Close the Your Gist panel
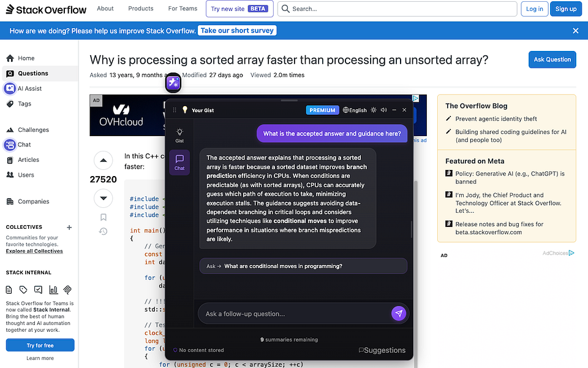The width and height of the screenshot is (588, 368). point(404,110)
